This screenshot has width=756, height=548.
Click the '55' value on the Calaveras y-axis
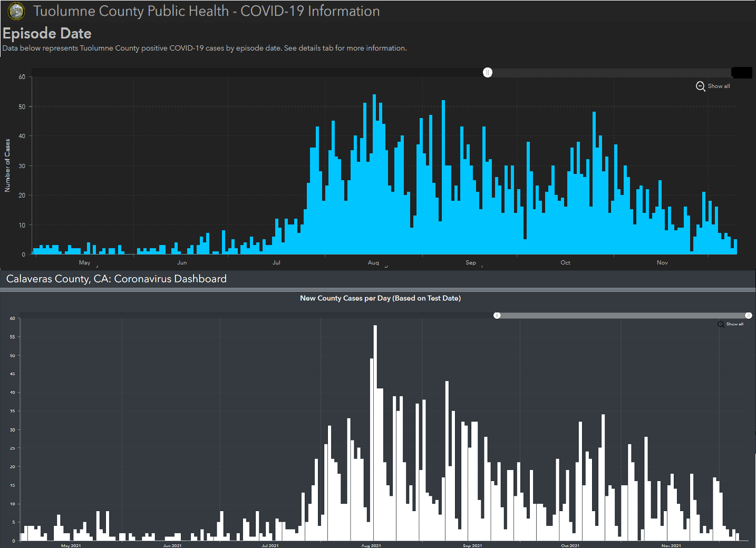click(12, 337)
